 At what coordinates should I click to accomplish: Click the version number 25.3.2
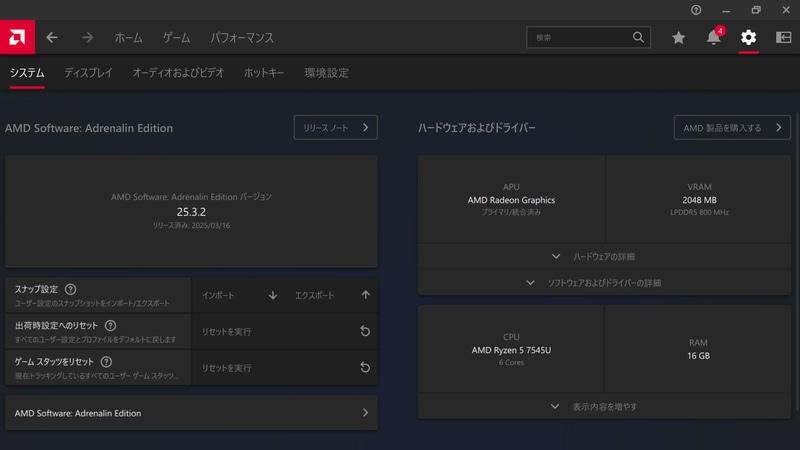pos(191,212)
